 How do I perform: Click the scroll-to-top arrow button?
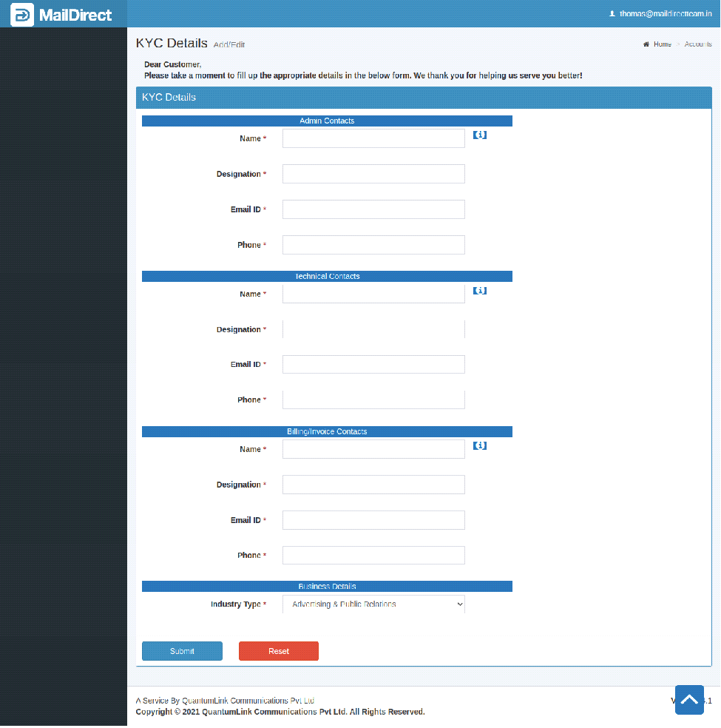click(689, 699)
